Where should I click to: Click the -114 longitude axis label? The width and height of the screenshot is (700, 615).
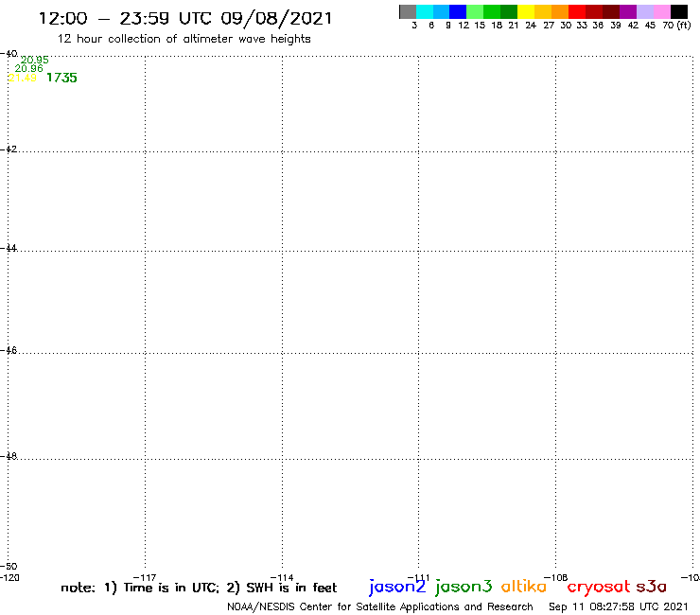(x=282, y=577)
